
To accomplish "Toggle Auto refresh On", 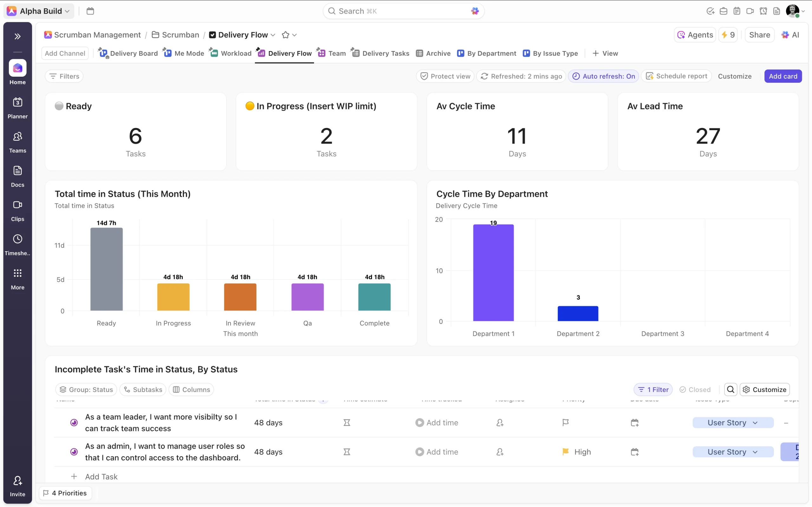I will [x=603, y=76].
